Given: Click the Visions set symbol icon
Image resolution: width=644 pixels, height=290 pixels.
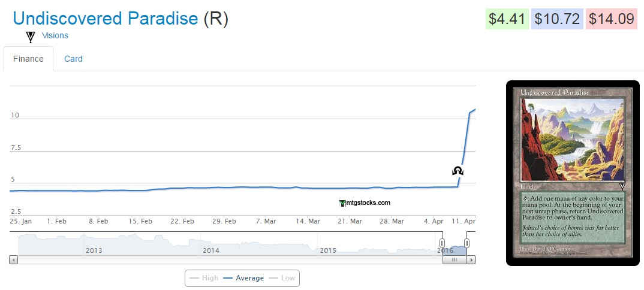Looking at the screenshot, I should (31, 37).
